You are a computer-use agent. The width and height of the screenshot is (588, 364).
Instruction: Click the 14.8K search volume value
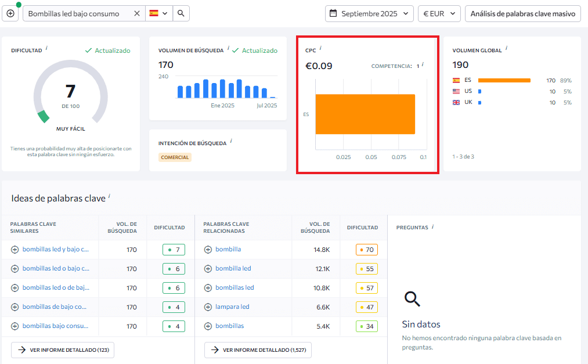(322, 250)
